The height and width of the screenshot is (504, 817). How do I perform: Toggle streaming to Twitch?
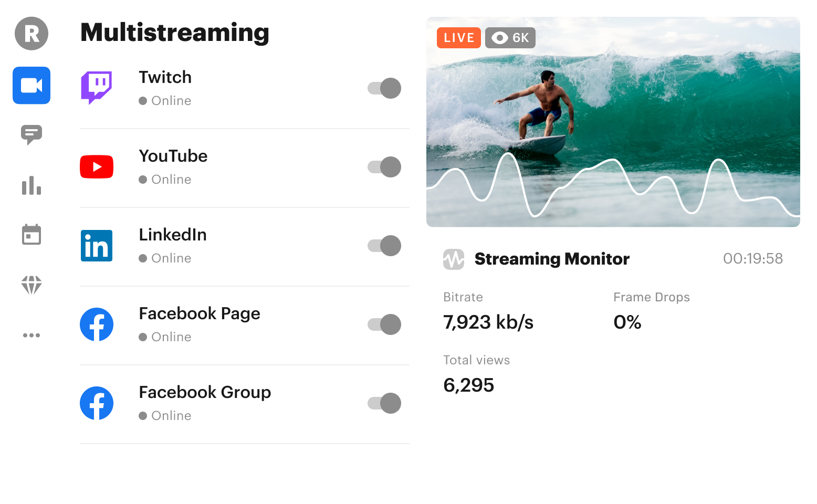tap(384, 88)
